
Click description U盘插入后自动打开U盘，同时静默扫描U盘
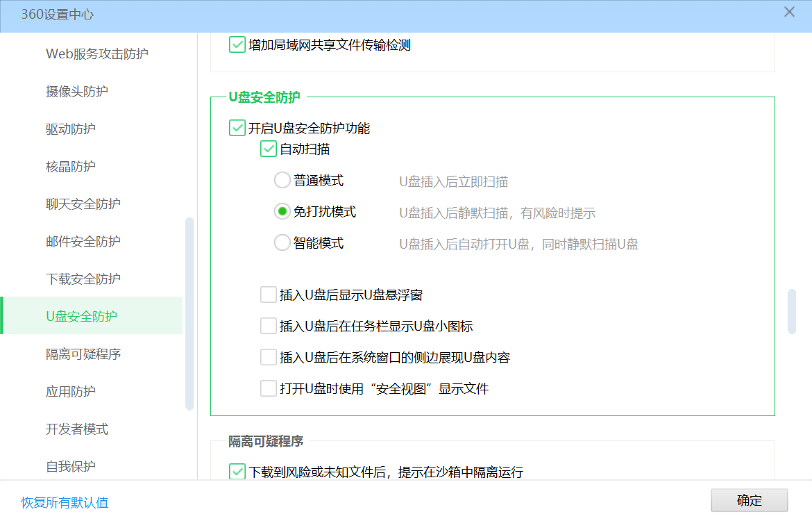519,244
